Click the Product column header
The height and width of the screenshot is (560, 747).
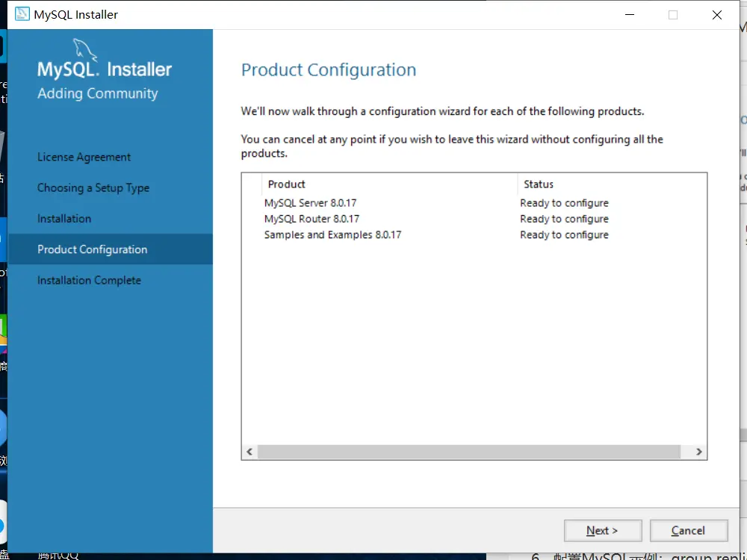[x=389, y=184]
